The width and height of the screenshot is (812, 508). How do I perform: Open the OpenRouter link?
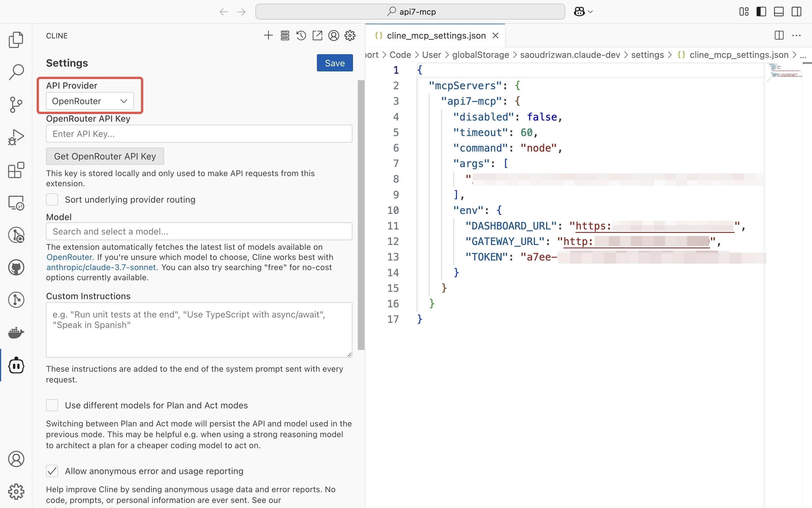click(70, 257)
